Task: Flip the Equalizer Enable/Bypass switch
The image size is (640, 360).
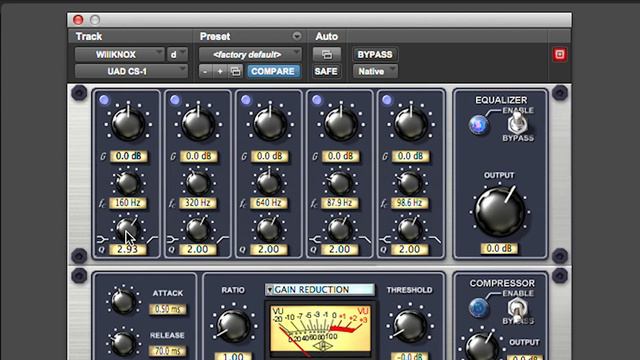Action: [517, 123]
